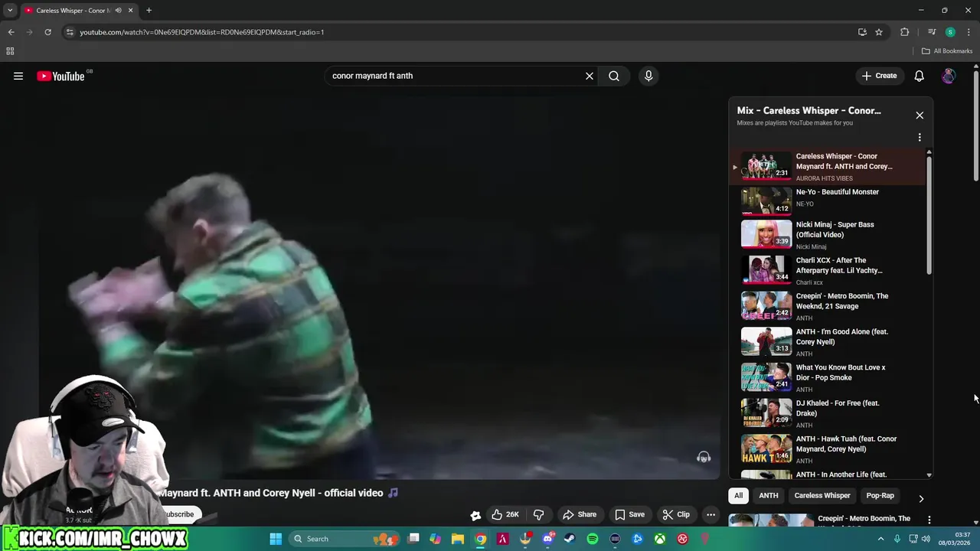Open Xbox app from taskbar
This screenshot has height=551, width=980.
pyautogui.click(x=659, y=539)
